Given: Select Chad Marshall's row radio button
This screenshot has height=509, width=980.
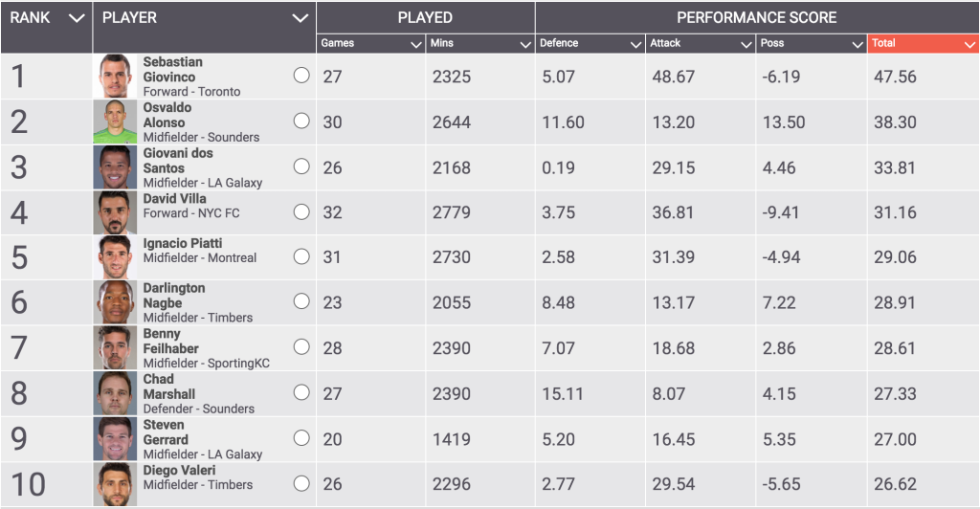Looking at the screenshot, I should pos(301,392).
